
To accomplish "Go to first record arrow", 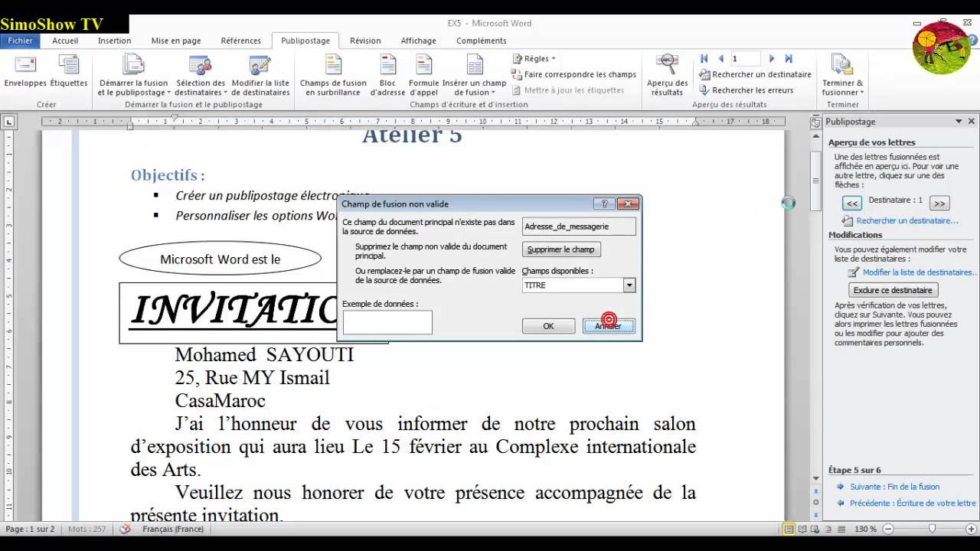I will 704,58.
